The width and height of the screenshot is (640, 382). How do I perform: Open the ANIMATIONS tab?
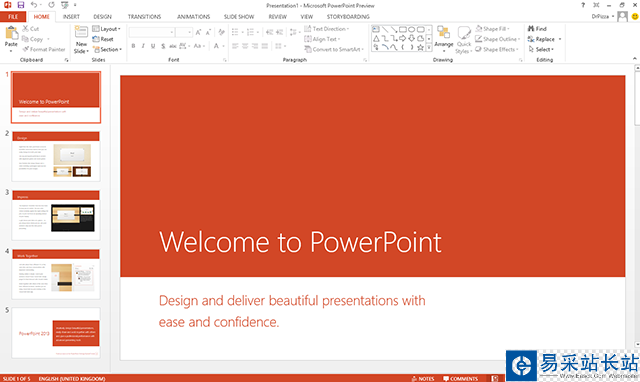(193, 17)
